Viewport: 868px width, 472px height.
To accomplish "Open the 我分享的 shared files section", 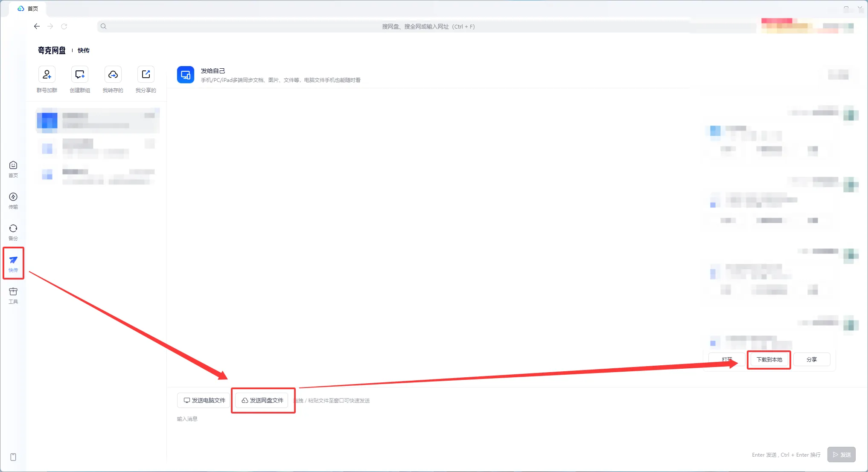I will [146, 79].
